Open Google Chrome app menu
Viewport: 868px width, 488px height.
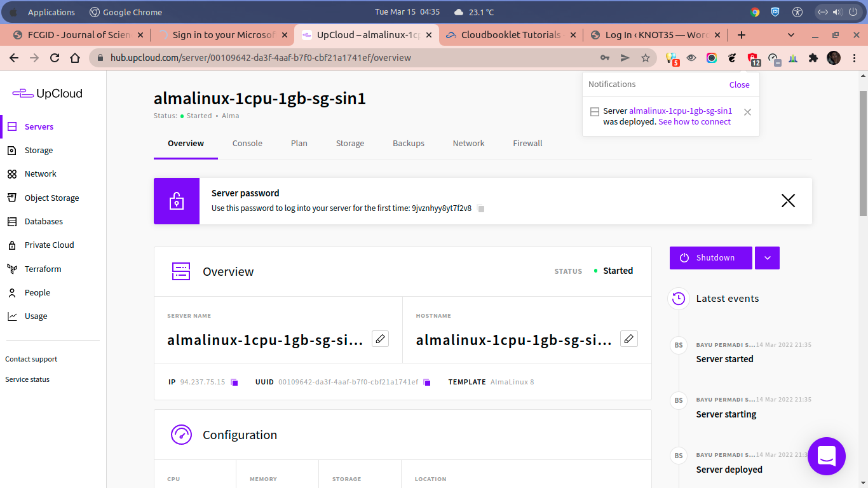pos(126,12)
